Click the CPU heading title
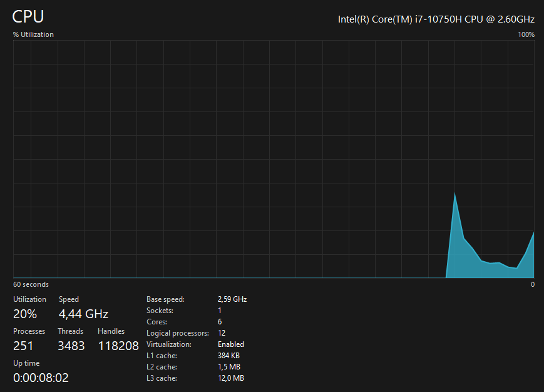 click(x=28, y=16)
